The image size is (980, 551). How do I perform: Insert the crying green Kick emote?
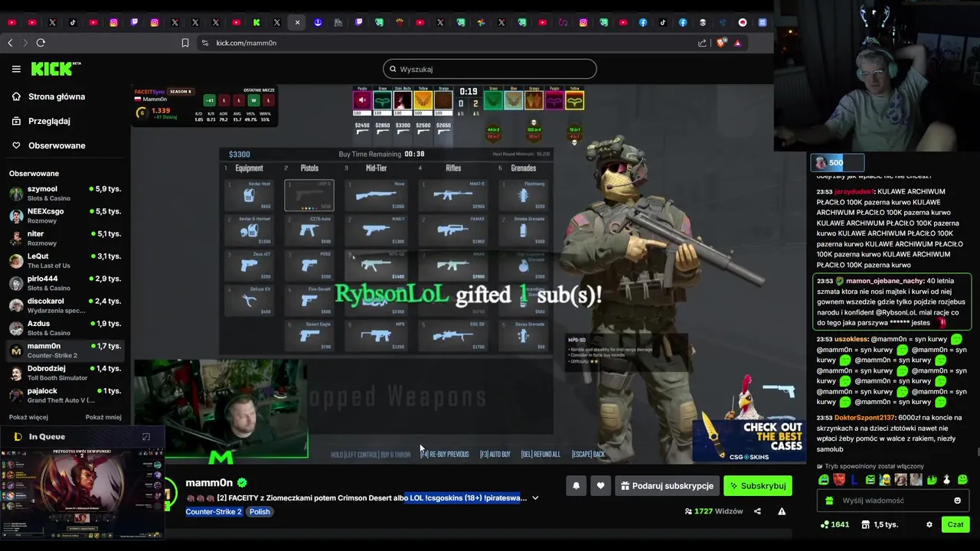(x=824, y=480)
